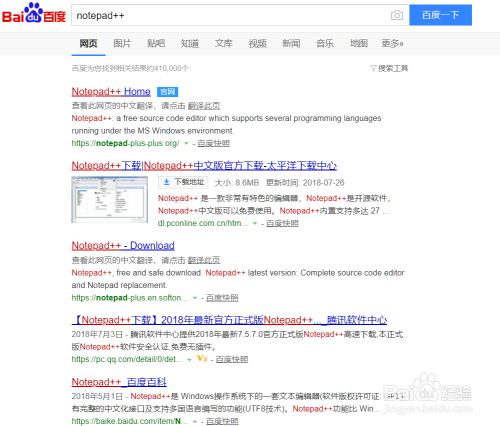Click the 下载地址 download button
This screenshot has height=426, width=500.
point(183,182)
